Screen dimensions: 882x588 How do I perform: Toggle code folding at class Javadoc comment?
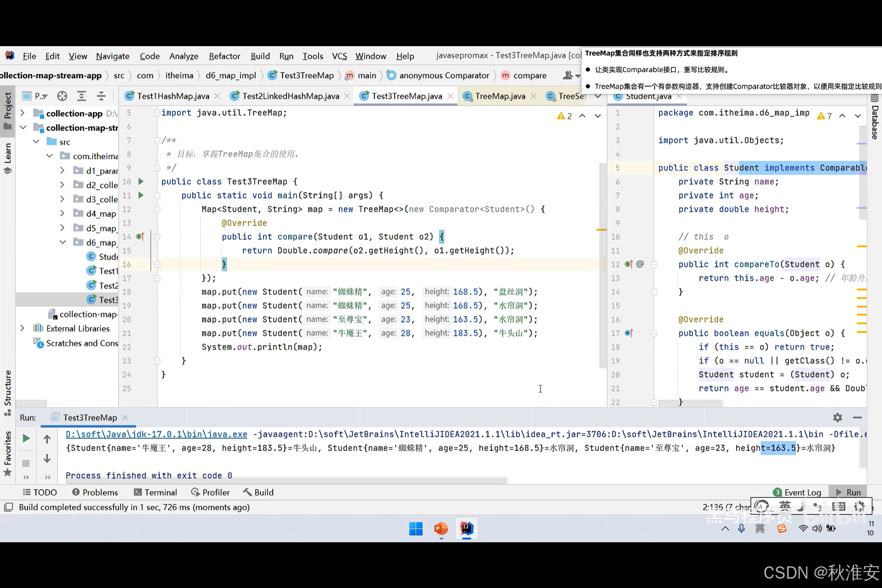(157, 140)
